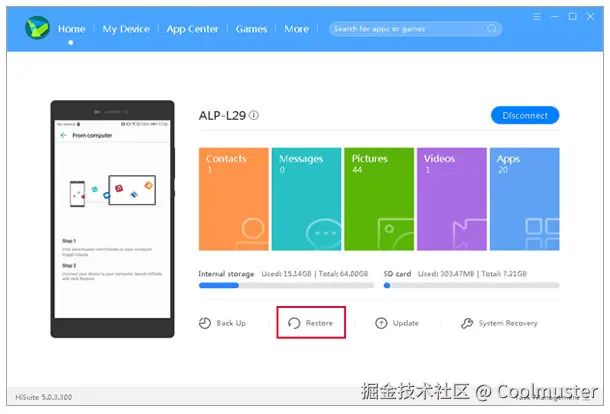
Task: Minimize the HiSuite window
Action: pyautogui.click(x=555, y=16)
